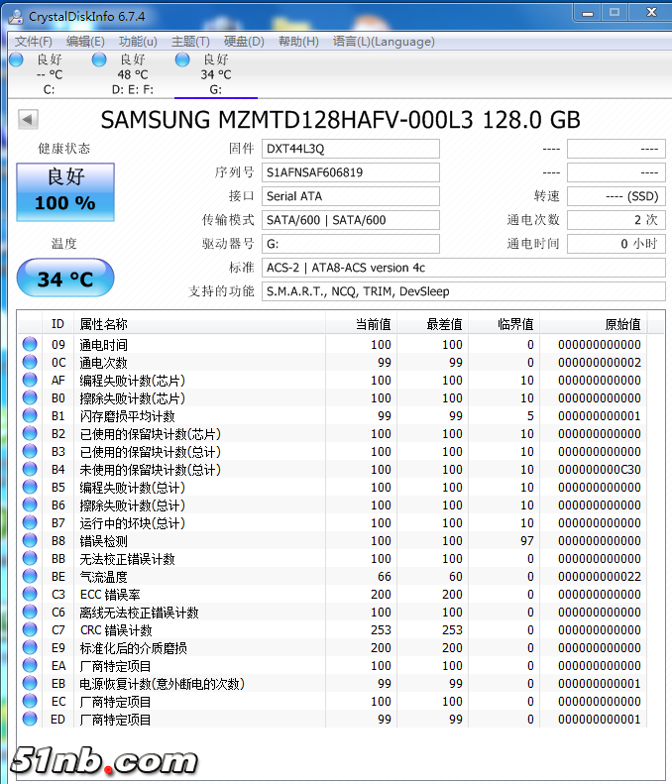
Task: Click the status orb for attribute 09
Action: pyautogui.click(x=30, y=345)
